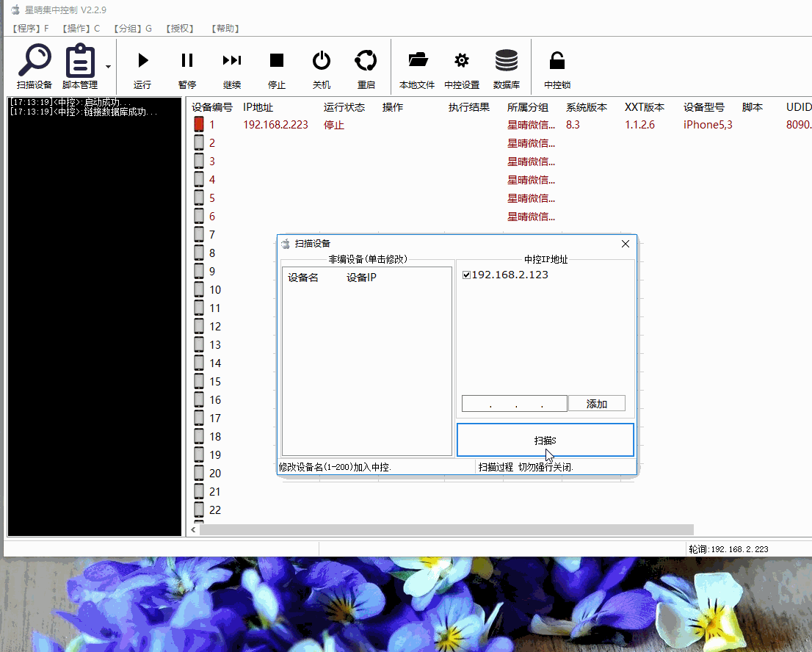The width and height of the screenshot is (812, 652).
Task: Open the 程序 menu
Action: (x=28, y=28)
